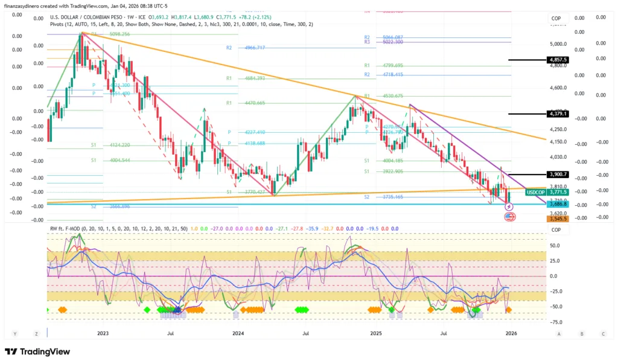This screenshot has width=618, height=364.
Task: Click the US flag economic event icon
Action: click(x=509, y=217)
